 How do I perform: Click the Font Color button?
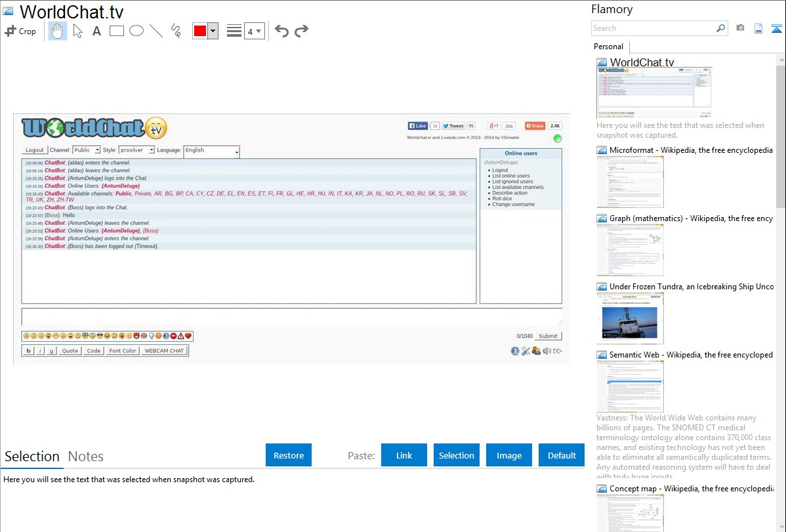[x=123, y=350]
